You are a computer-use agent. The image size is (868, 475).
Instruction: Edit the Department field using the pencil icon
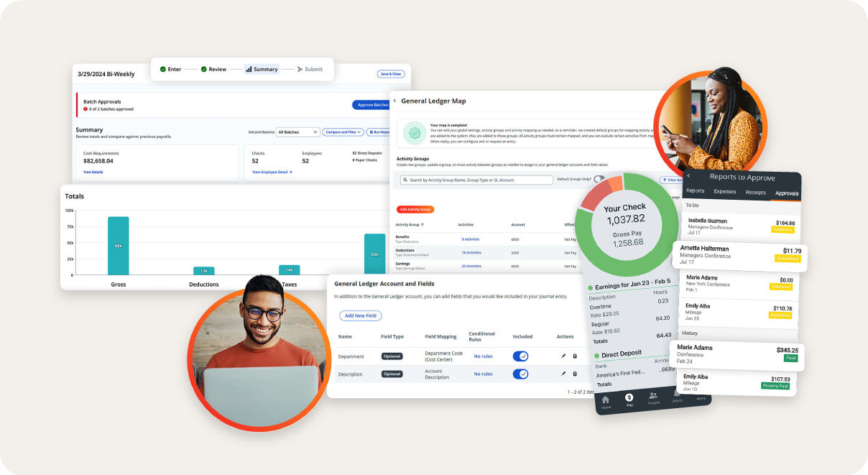[x=563, y=356]
